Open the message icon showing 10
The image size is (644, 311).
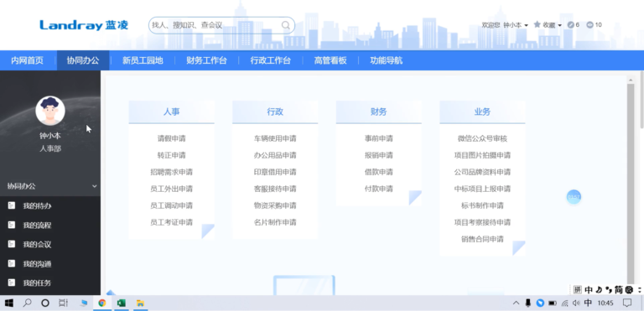[594, 24]
